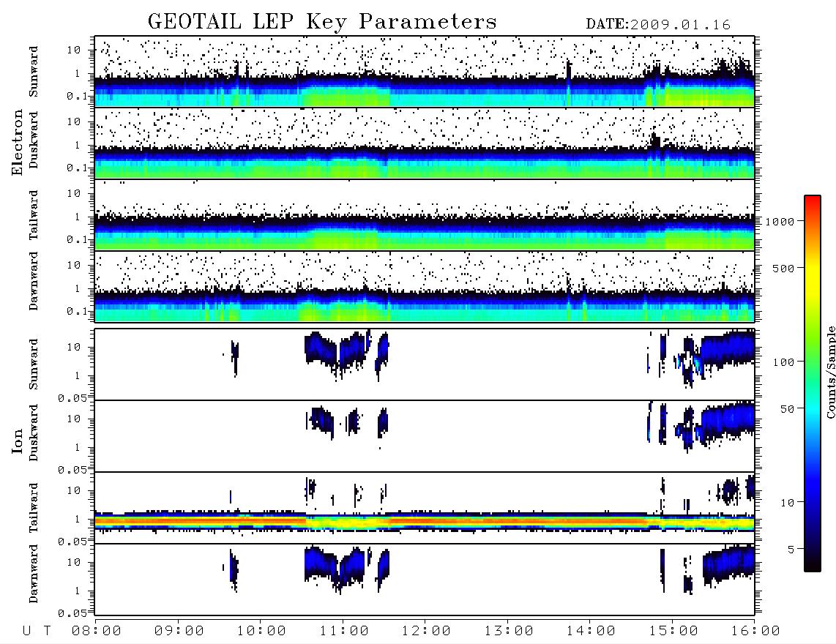Click the 15:00 time axis label
836x644 pixels.
coord(673,631)
